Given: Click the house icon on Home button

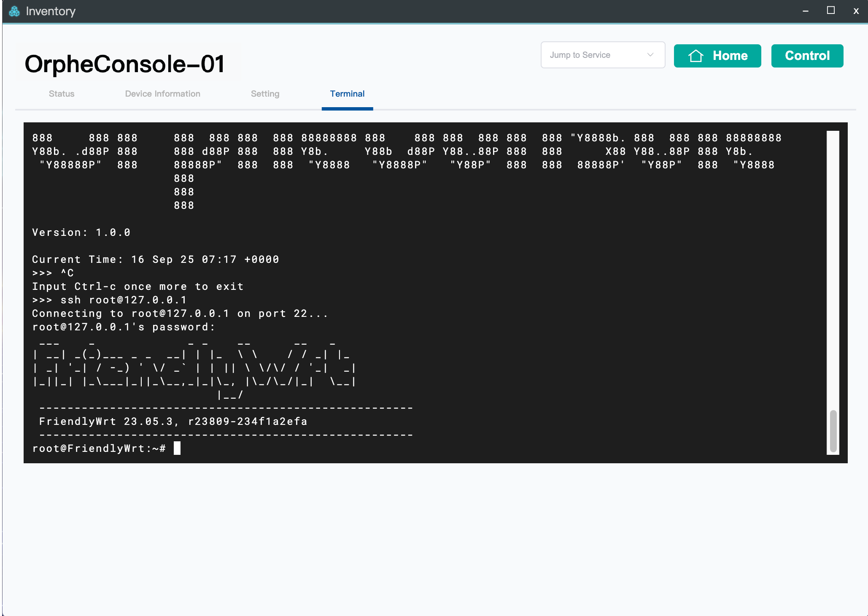Looking at the screenshot, I should 695,56.
